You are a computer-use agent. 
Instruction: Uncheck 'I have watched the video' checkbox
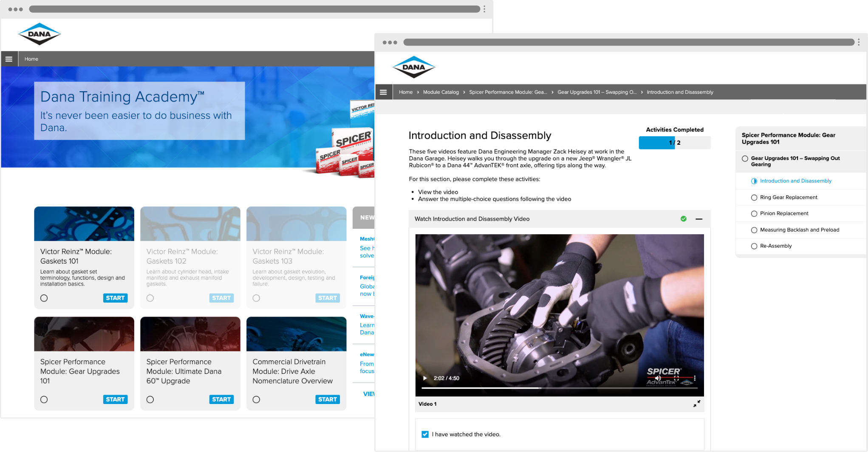point(425,434)
